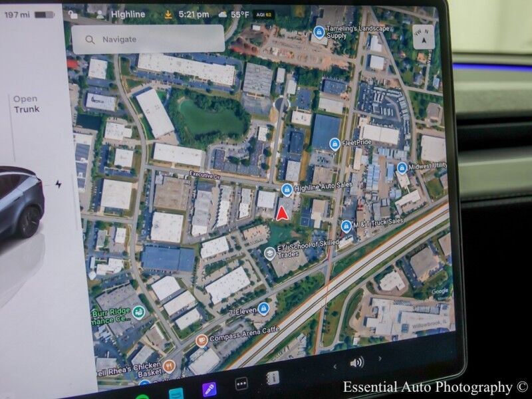
Task: Select the FleetPride map pin
Action: 334,143
